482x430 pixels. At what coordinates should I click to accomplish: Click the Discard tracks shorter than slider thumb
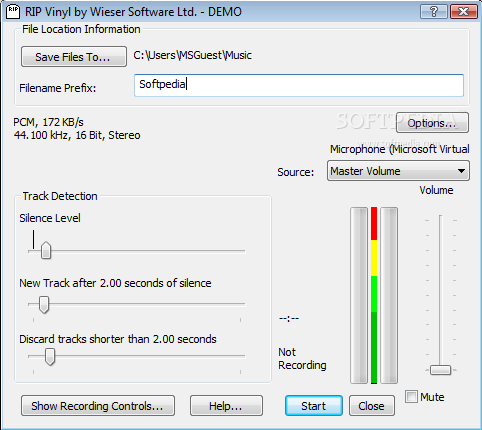point(50,357)
